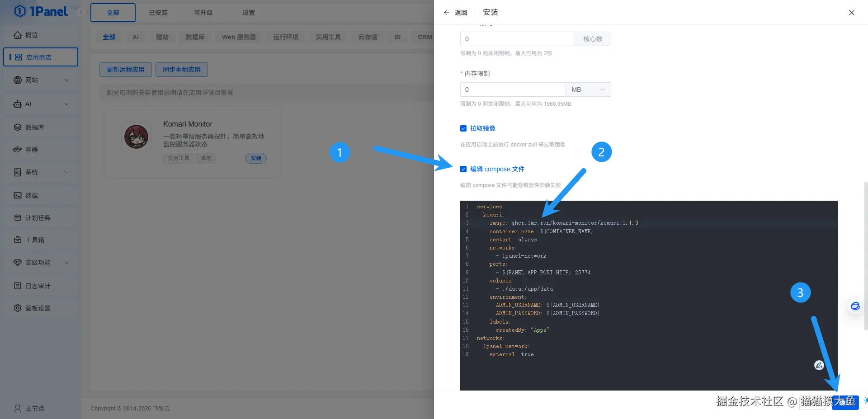Expand the 高级功能 sidebar submenu chevron
The height and width of the screenshot is (419, 868).
point(66,263)
